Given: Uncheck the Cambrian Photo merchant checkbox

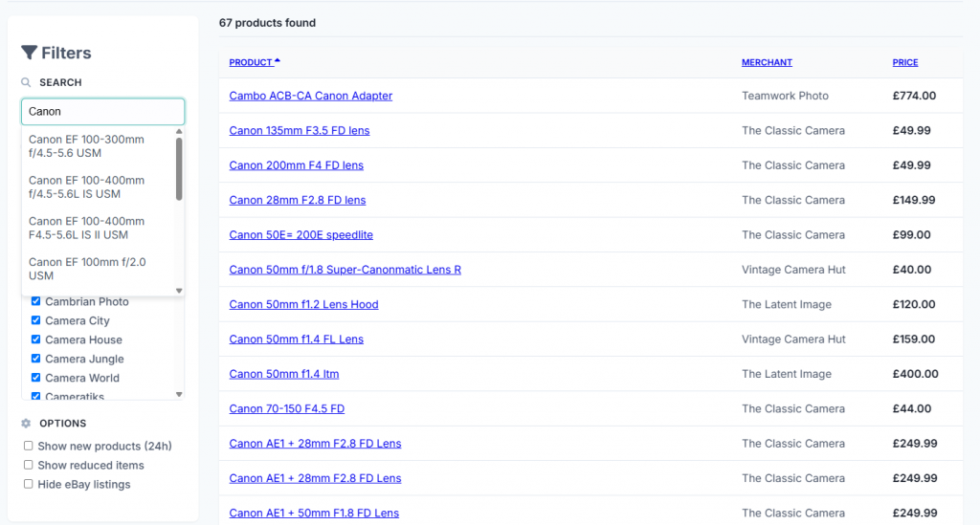Looking at the screenshot, I should (x=35, y=301).
